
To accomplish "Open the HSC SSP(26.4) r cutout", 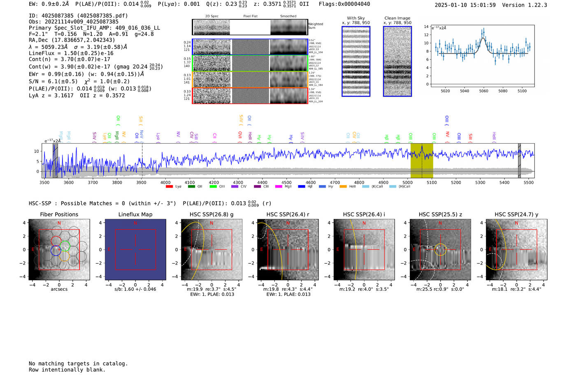I will [288, 250].
